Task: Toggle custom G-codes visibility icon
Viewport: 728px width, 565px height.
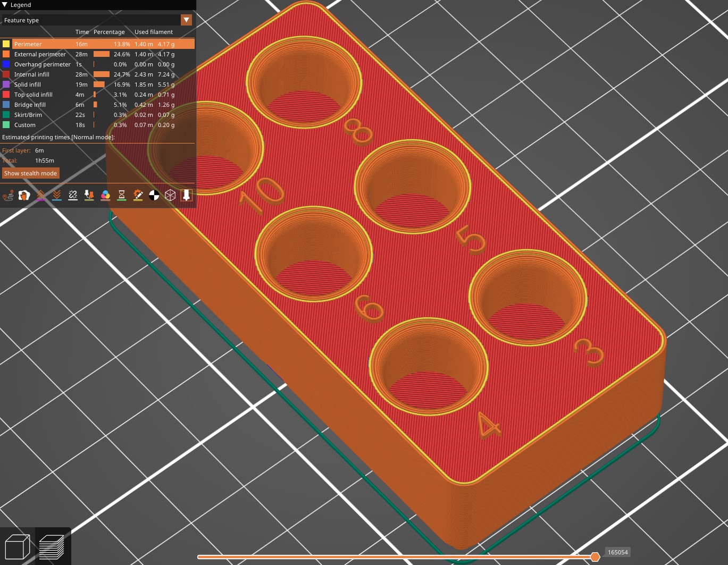Action: coord(138,196)
